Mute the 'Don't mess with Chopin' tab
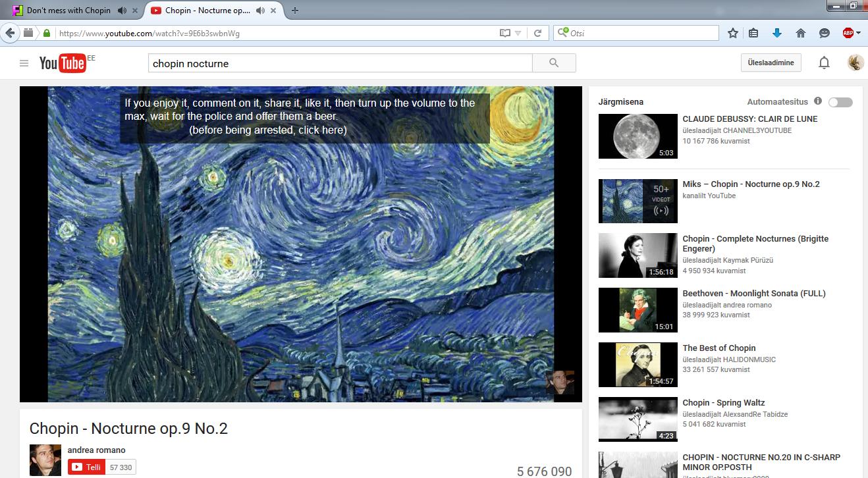The width and height of the screenshot is (868, 478). click(x=122, y=11)
